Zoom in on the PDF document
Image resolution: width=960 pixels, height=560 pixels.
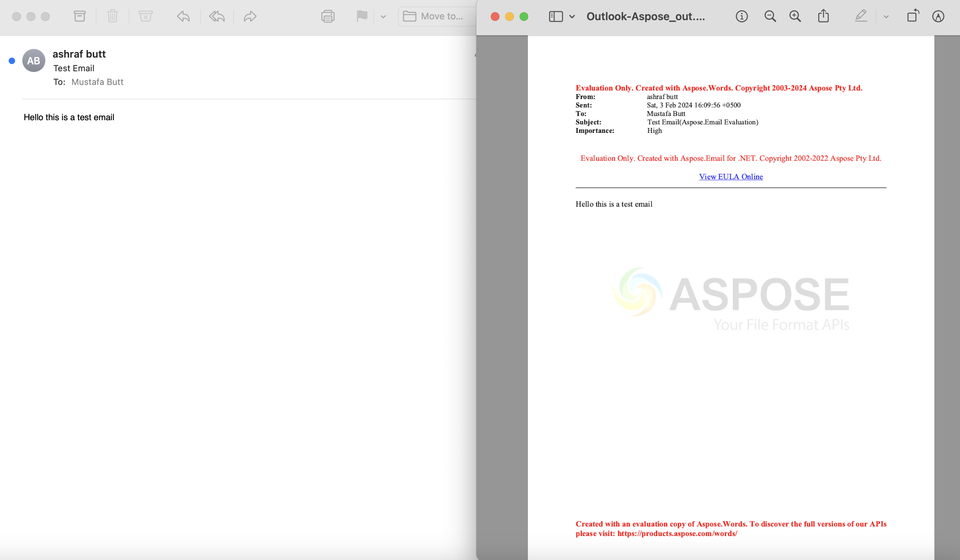(795, 16)
